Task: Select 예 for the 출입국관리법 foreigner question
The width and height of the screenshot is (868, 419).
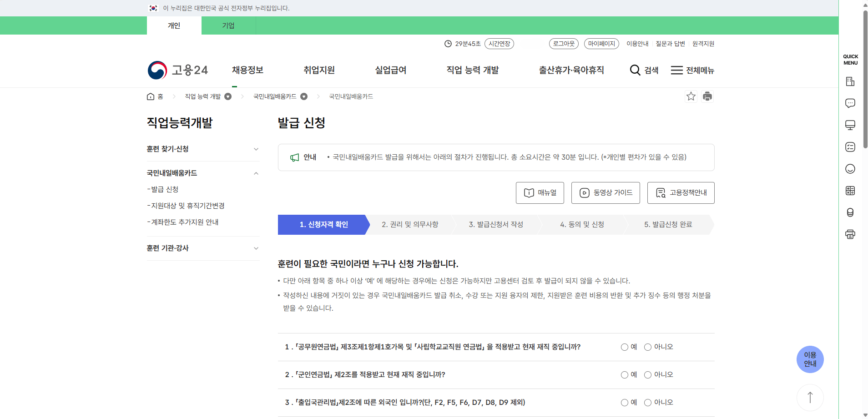Action: (625, 402)
